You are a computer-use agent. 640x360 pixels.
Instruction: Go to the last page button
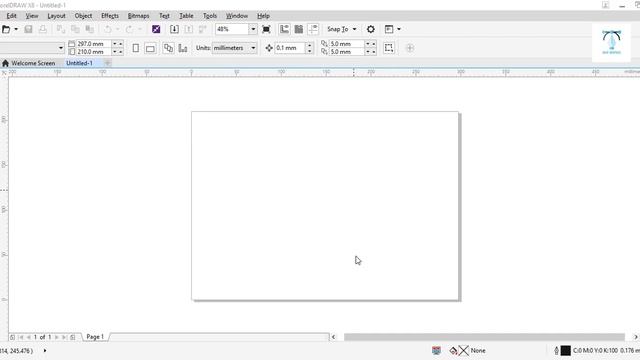click(x=64, y=337)
